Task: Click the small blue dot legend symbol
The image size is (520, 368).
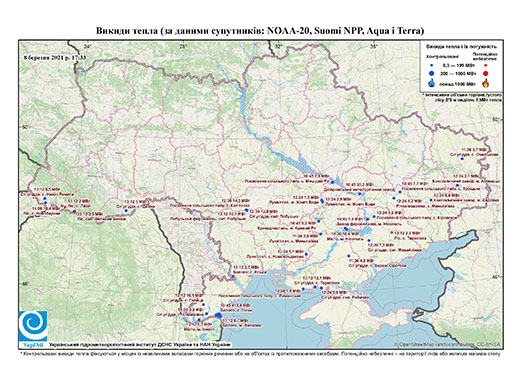Action: 432,65
